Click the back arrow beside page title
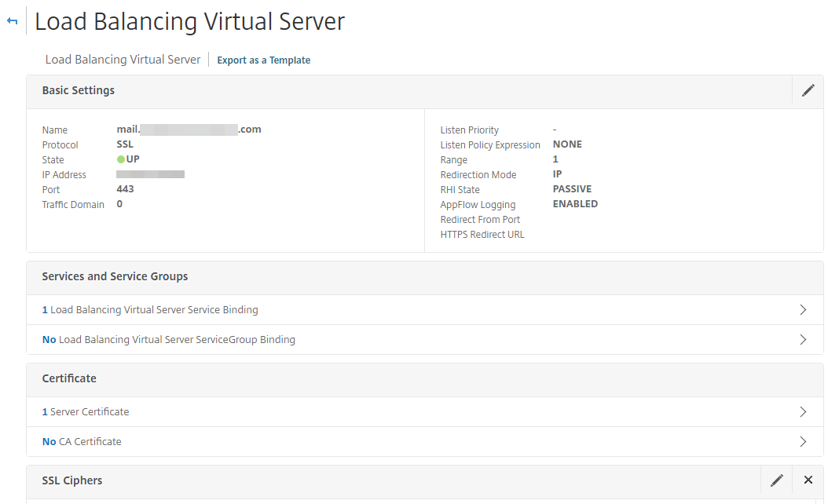828x504 pixels. coord(12,21)
